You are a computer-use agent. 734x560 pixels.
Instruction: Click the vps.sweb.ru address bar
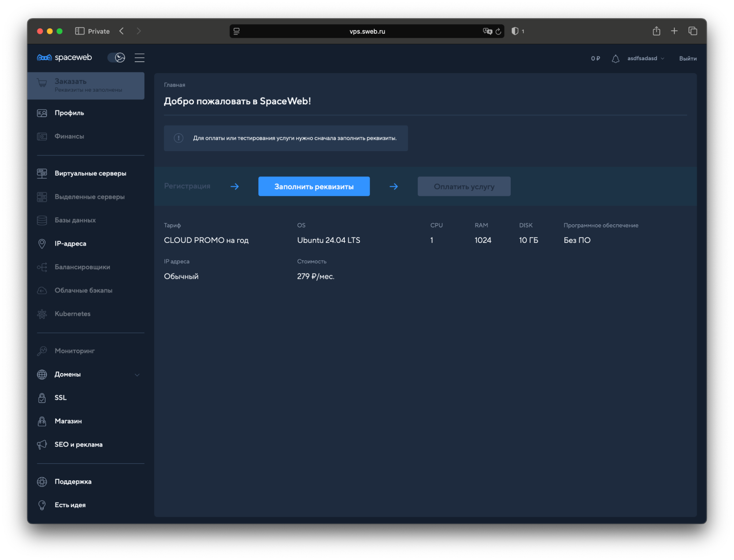point(366,32)
